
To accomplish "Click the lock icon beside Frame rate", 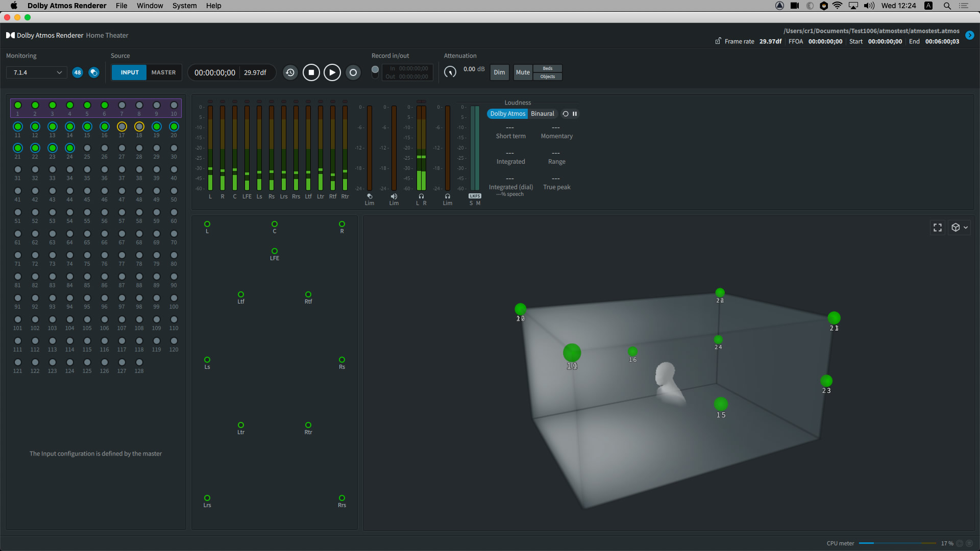I will [718, 41].
